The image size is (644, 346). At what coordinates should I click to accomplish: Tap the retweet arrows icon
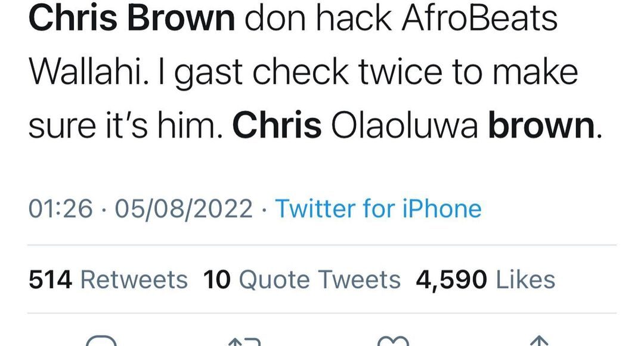coord(245,341)
